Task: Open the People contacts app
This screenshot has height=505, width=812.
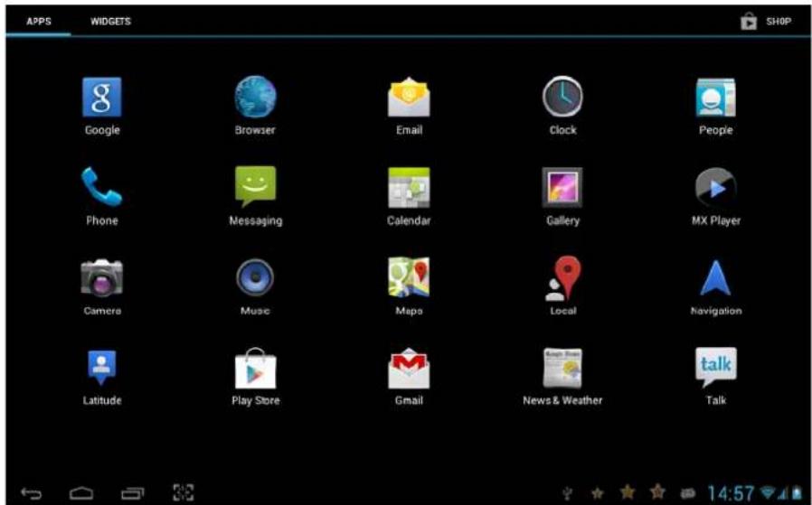Action: pyautogui.click(x=715, y=98)
